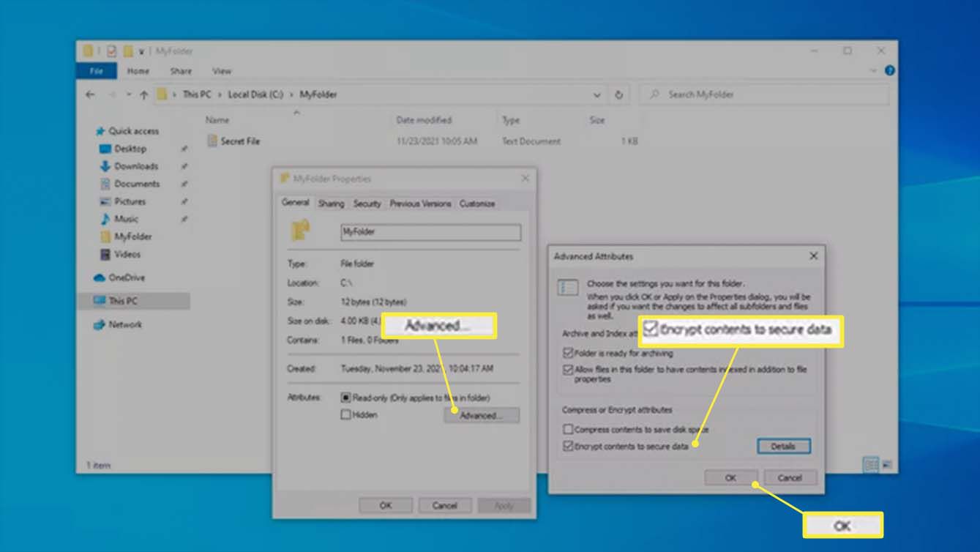Enable Compress contents to save disk space

coord(568,430)
